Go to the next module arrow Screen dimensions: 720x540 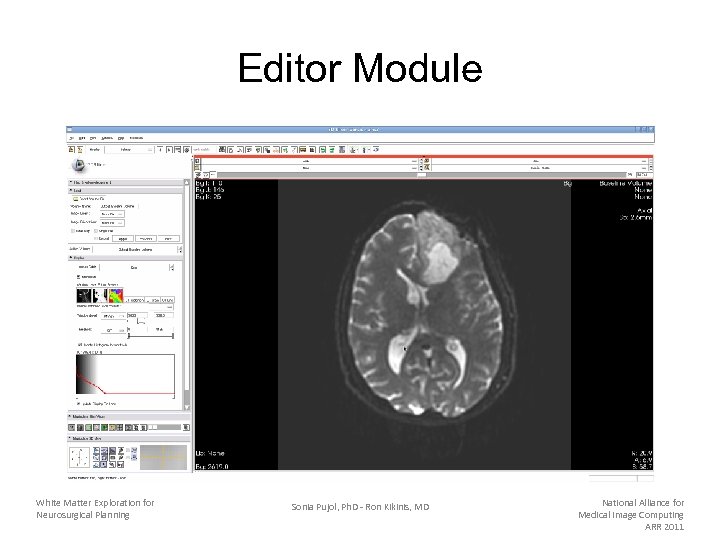click(x=169, y=150)
